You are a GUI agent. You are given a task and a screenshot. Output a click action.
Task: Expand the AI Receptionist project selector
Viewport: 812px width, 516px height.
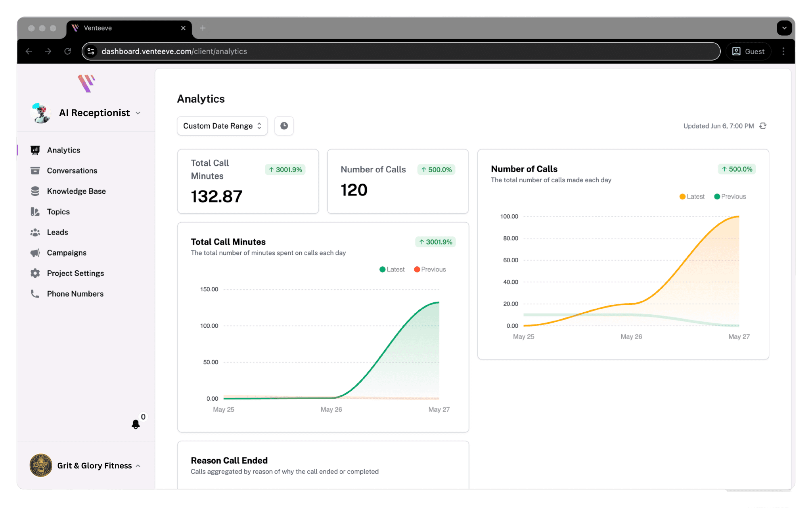point(94,113)
